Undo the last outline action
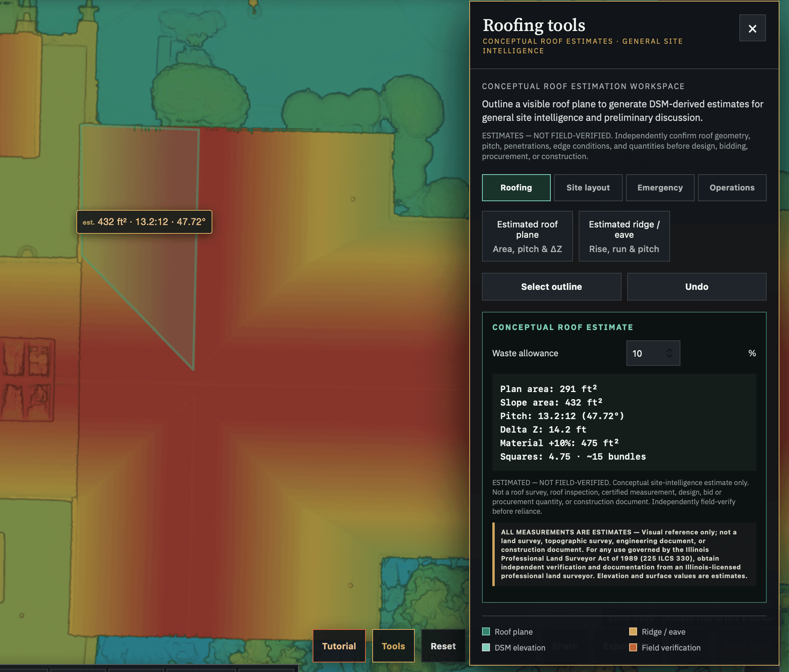The width and height of the screenshot is (789, 672). pos(696,287)
